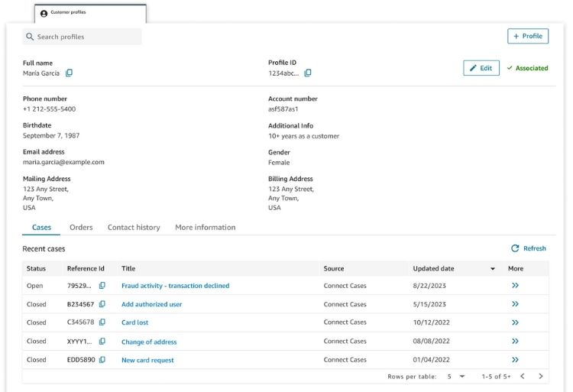Open more details for Fraud activity case
The width and height of the screenshot is (573, 392).
click(515, 286)
